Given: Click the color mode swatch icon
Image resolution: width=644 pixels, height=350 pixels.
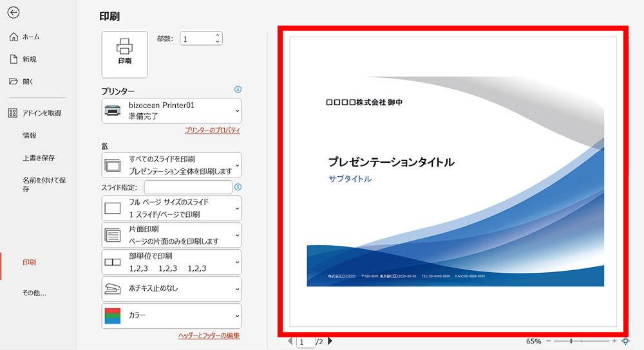Looking at the screenshot, I should click(x=113, y=316).
